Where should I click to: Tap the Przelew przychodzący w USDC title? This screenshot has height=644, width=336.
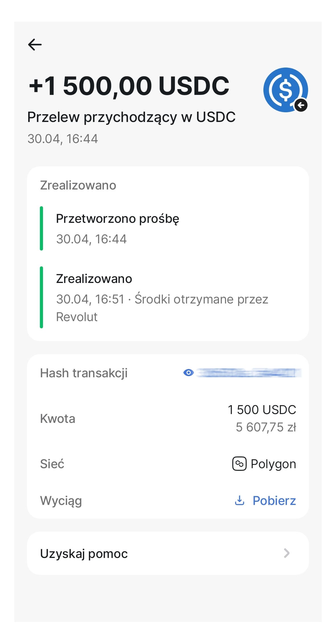(131, 117)
